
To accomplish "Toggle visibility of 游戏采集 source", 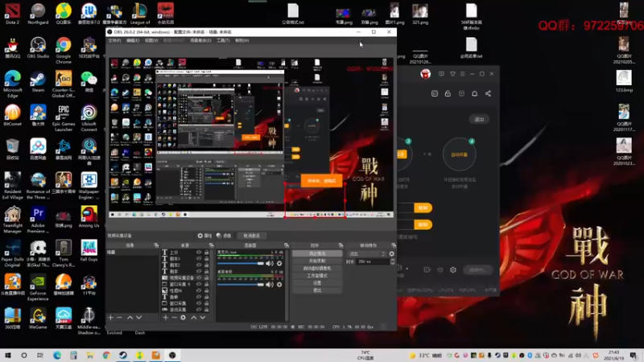I will point(199,310).
